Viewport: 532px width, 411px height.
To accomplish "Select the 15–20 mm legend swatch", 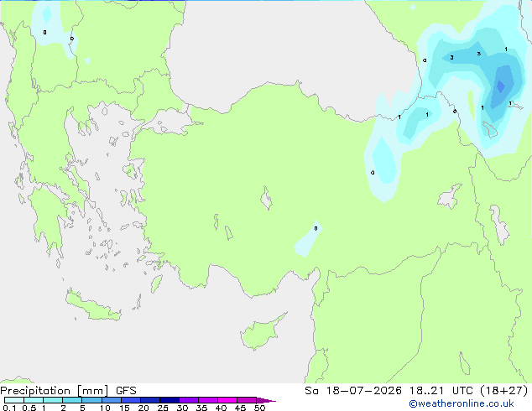I will [x=130, y=400].
